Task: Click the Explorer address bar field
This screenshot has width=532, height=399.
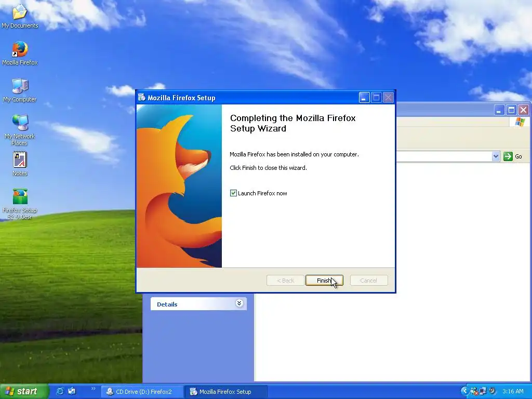Action: pos(444,156)
